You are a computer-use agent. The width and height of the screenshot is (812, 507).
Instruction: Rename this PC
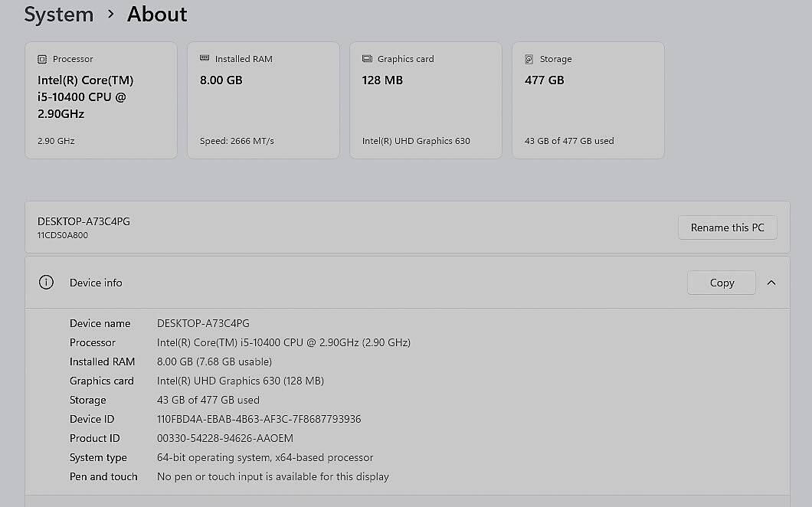(727, 227)
